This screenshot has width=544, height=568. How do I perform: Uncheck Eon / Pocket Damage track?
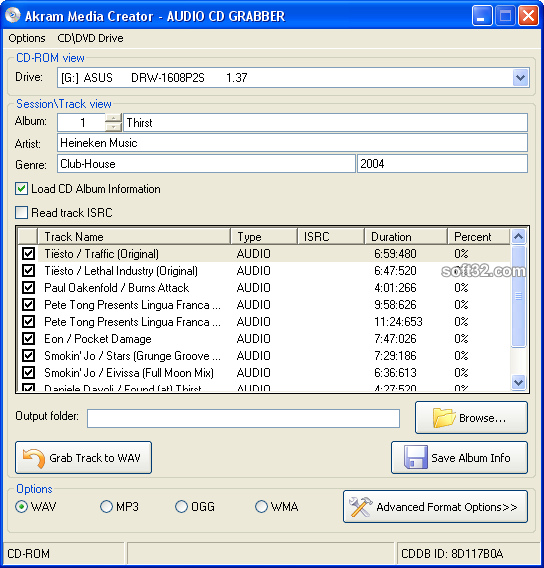click(x=29, y=339)
